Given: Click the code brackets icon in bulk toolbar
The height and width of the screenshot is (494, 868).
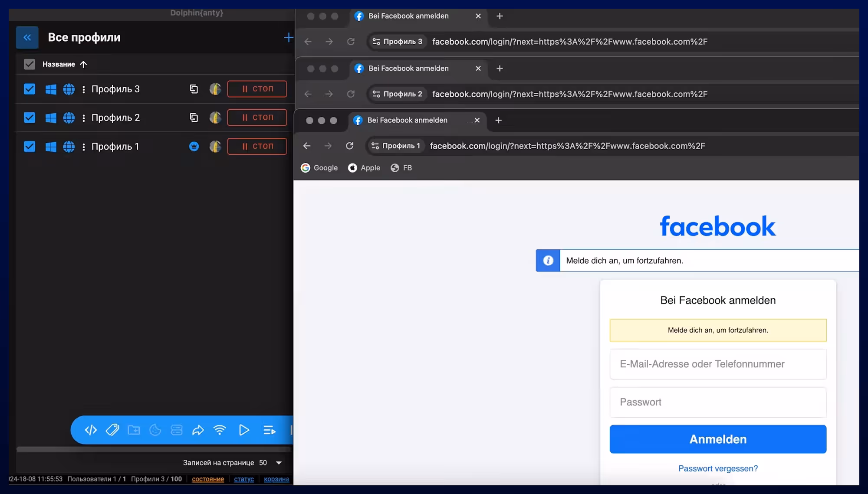Looking at the screenshot, I should [x=91, y=430].
